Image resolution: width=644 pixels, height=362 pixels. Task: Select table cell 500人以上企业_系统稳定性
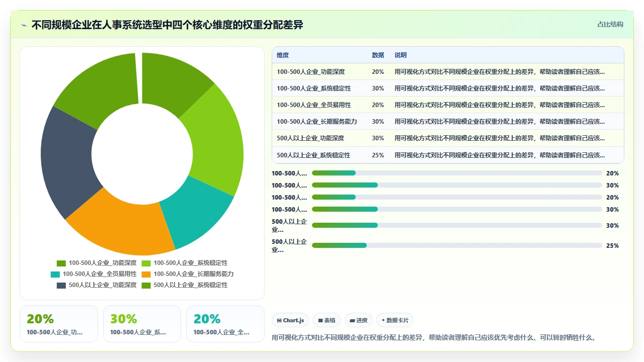[x=313, y=155]
